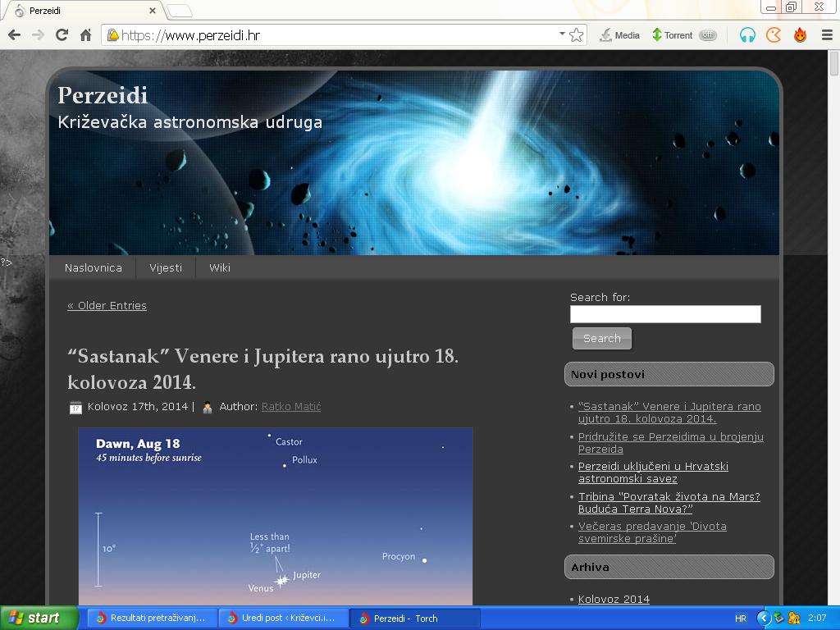
Task: Open the browser hamburger menu
Action: point(826,35)
